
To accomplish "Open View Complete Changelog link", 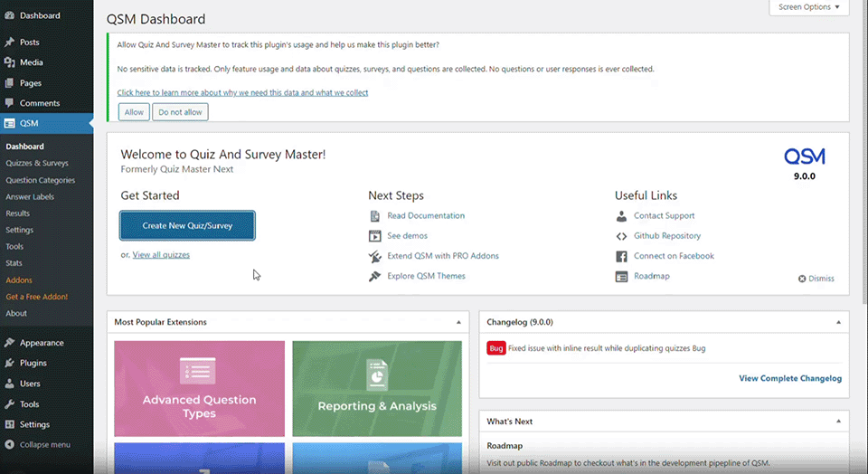I will pos(790,378).
